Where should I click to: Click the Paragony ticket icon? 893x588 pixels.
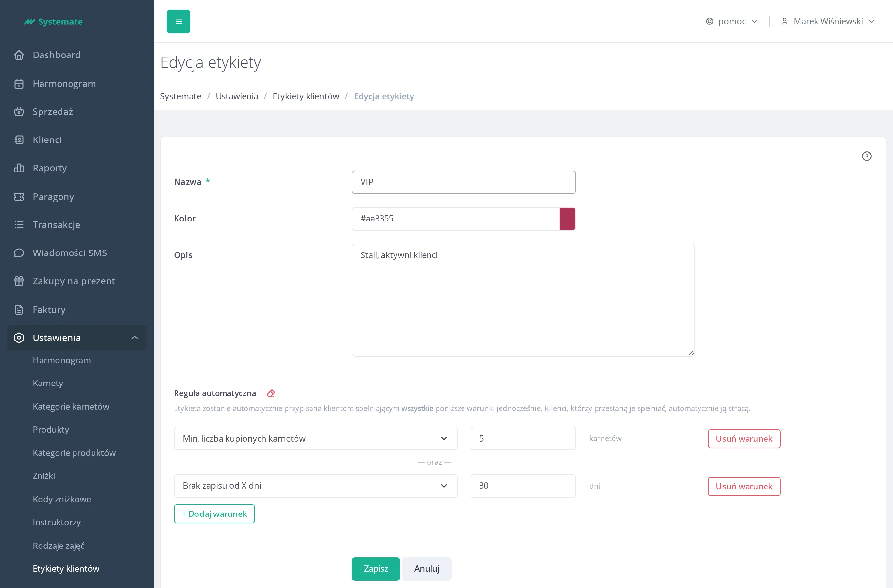(x=19, y=197)
